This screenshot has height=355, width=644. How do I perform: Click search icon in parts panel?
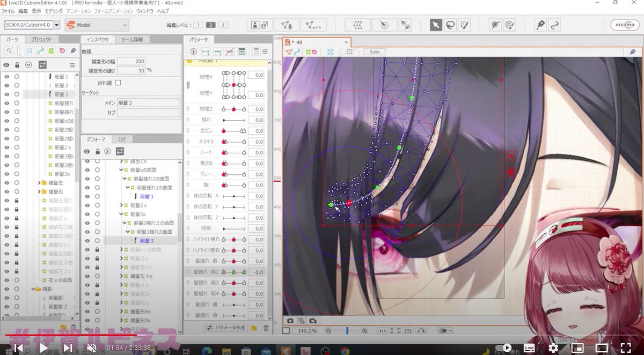point(9,50)
